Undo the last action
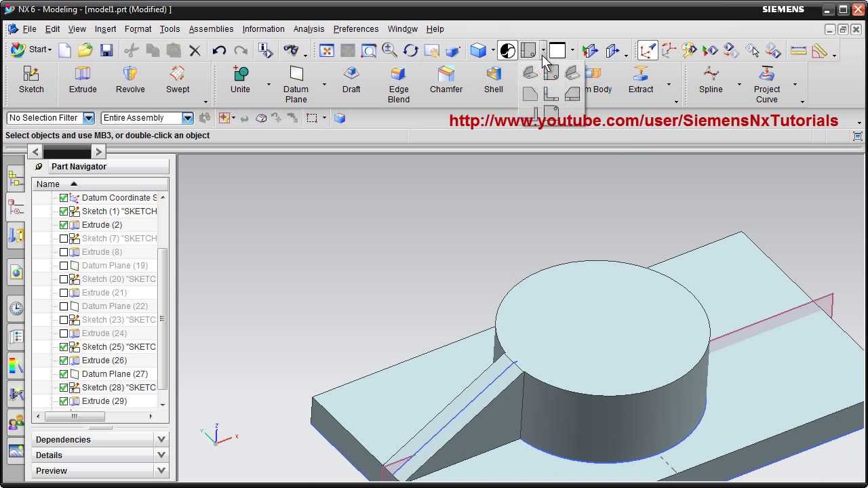868x488 pixels. 219,50
